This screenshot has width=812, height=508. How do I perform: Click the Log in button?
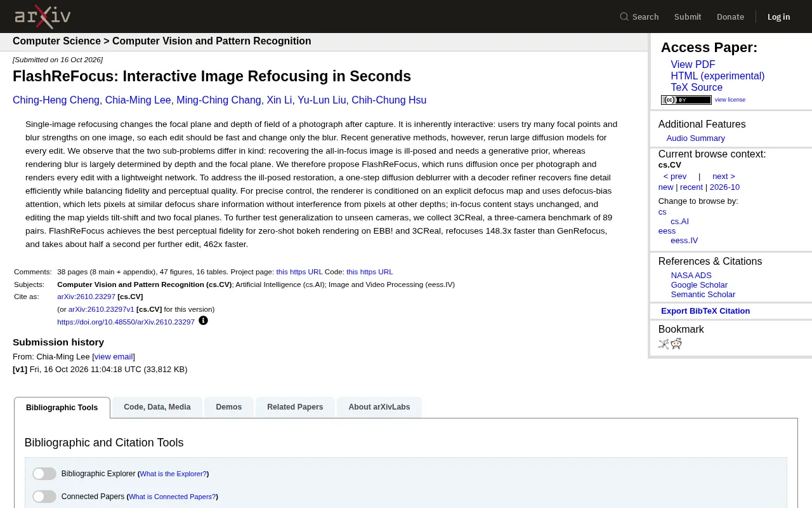click(778, 17)
